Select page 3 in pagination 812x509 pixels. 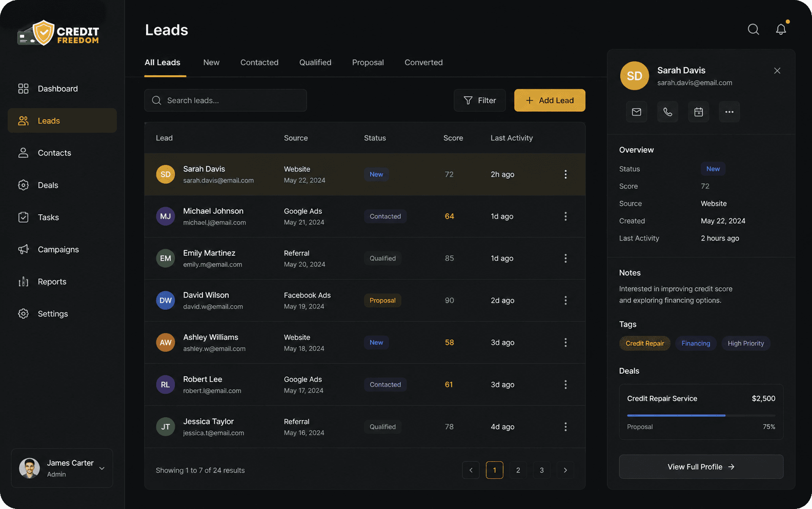[x=541, y=470]
